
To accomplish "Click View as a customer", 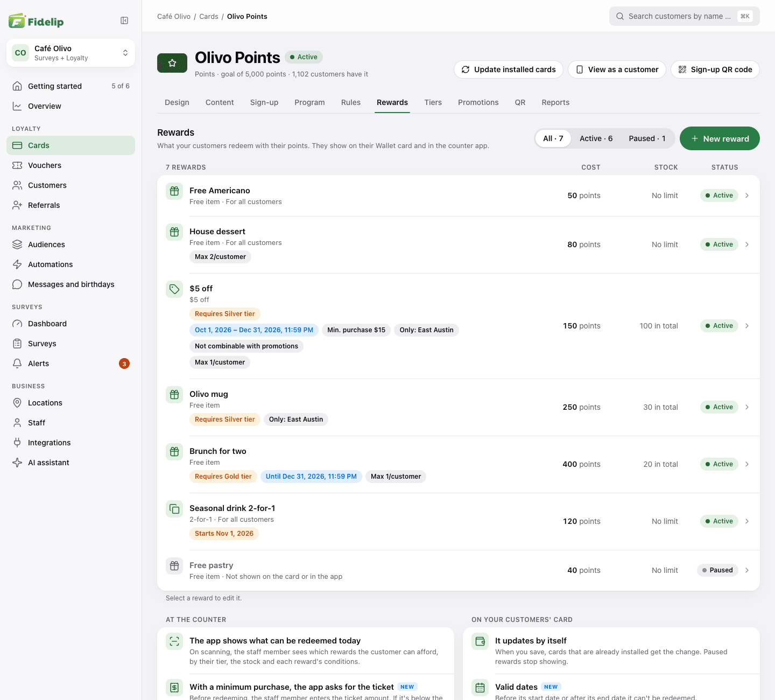I will point(617,69).
